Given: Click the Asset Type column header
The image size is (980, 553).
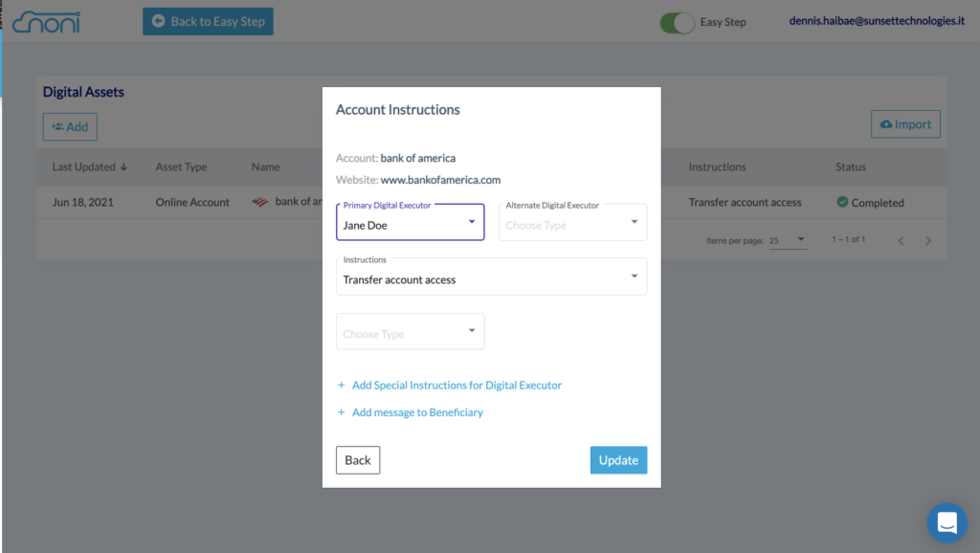Looking at the screenshot, I should coord(181,166).
